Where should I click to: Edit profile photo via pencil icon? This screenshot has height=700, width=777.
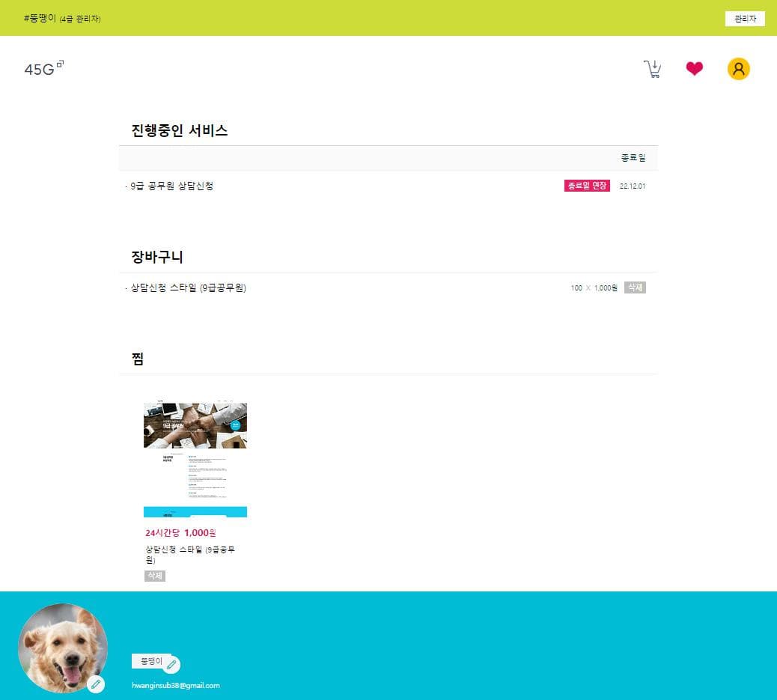(x=96, y=684)
